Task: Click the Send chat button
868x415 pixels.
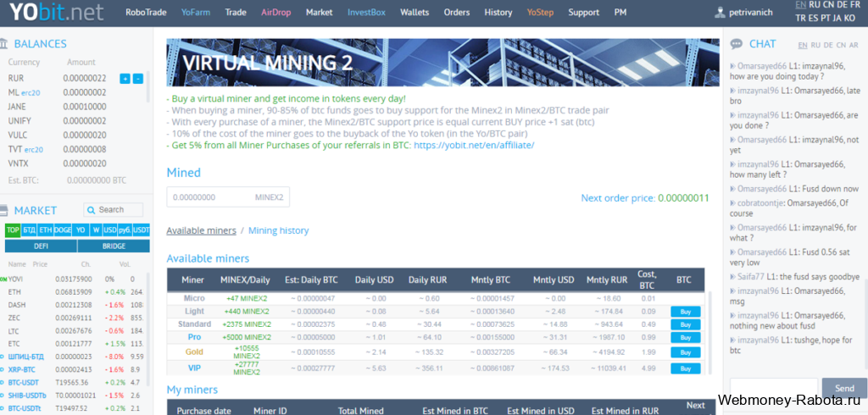Action: pyautogui.click(x=844, y=389)
